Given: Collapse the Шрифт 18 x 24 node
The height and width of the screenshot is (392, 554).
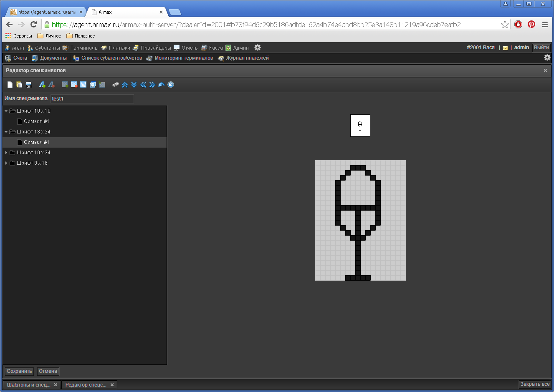Looking at the screenshot, I should (x=6, y=132).
